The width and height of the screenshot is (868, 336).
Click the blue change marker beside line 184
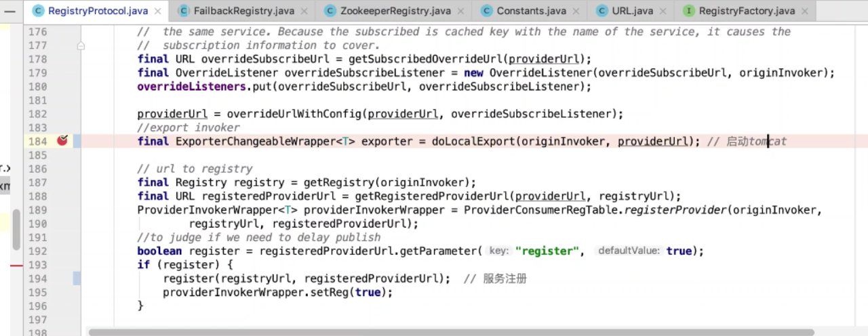(x=77, y=141)
